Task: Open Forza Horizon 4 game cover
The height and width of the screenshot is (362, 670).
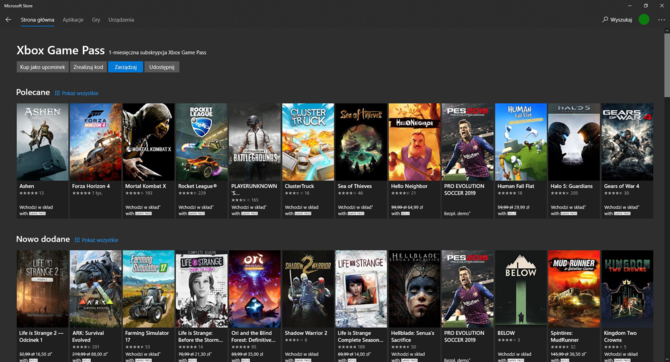Action: 95,141
